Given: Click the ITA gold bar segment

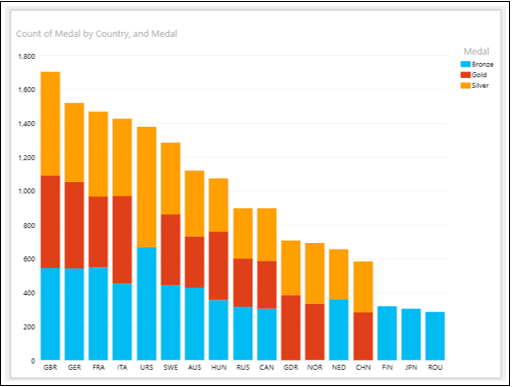Looking at the screenshot, I should pos(122,240).
